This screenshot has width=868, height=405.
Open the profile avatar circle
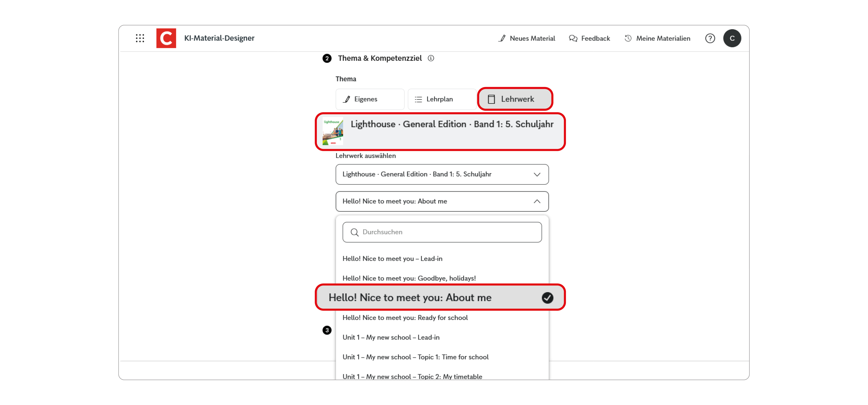(x=732, y=38)
